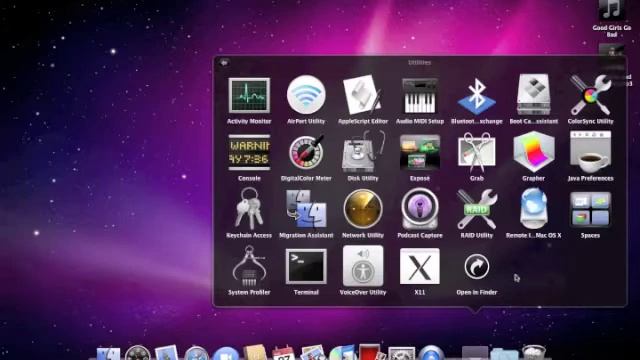Open RAID Utility

(477, 209)
